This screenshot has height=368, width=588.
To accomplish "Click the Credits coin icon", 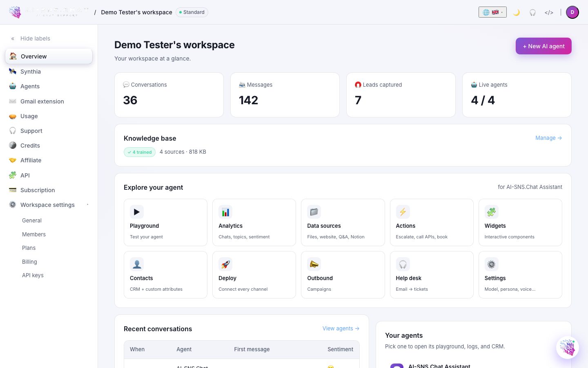I will 13,146.
